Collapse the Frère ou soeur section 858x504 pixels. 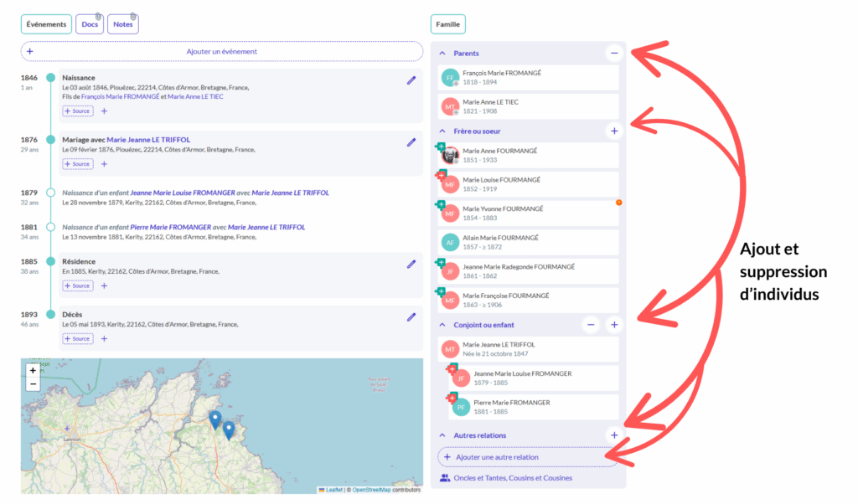tap(442, 131)
